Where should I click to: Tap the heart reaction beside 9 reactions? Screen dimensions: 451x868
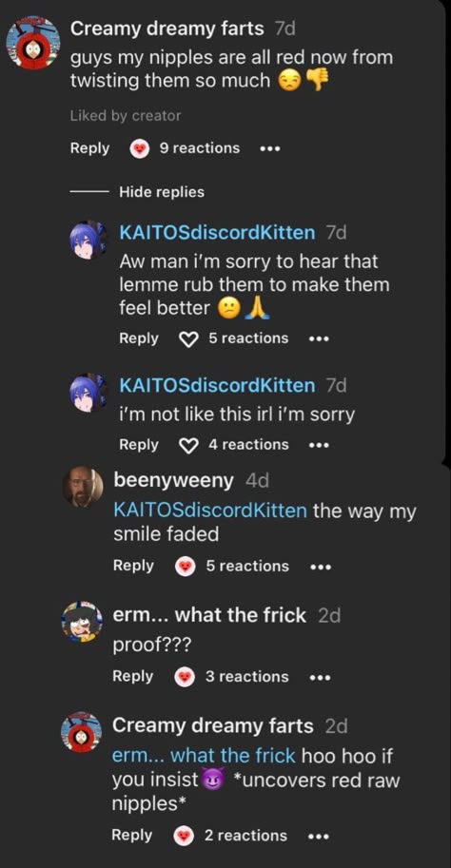tap(139, 149)
